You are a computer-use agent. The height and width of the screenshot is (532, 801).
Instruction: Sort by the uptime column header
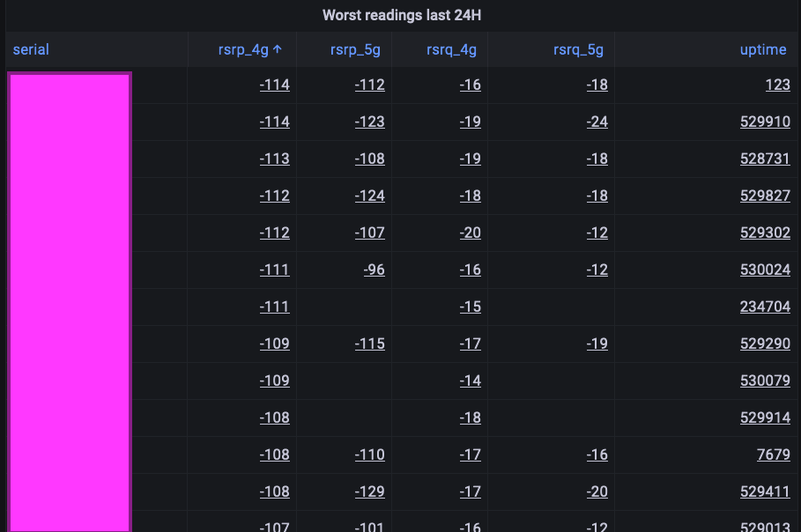[x=763, y=49]
